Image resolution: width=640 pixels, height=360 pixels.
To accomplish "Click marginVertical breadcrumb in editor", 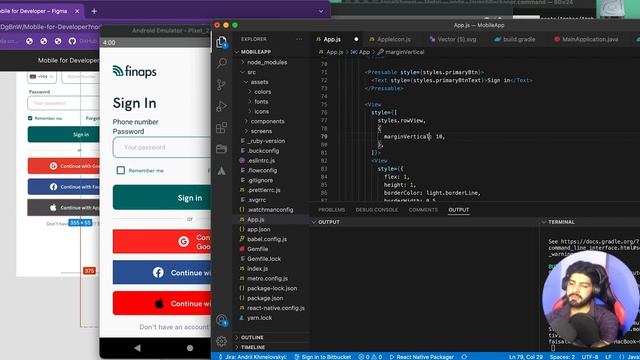I will (x=404, y=52).
